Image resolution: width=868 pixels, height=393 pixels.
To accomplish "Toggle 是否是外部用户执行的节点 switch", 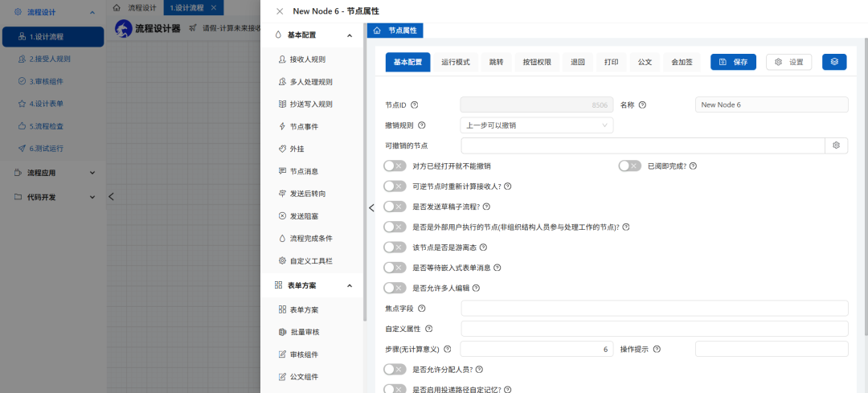I will 395,227.
